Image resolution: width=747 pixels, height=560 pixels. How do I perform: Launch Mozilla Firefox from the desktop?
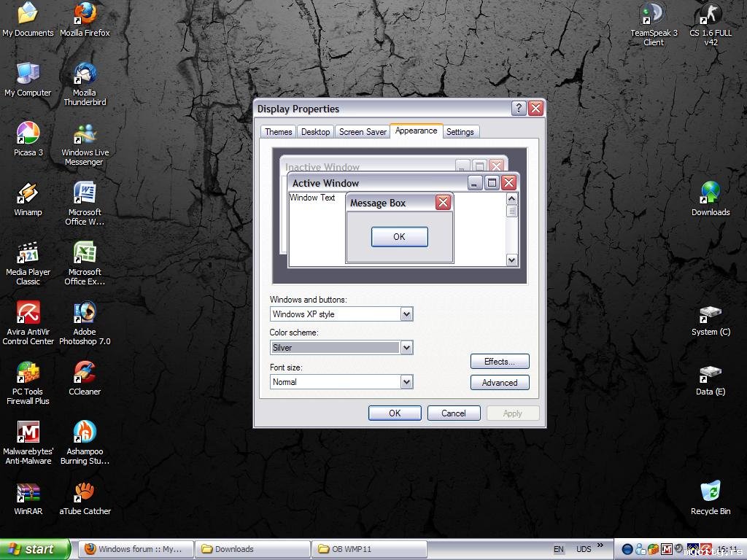85,20
